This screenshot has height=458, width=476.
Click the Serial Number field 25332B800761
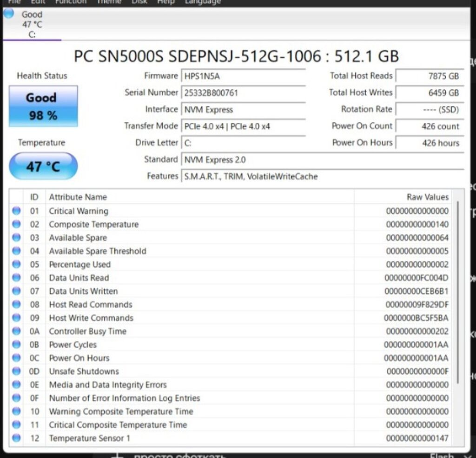coord(243,93)
